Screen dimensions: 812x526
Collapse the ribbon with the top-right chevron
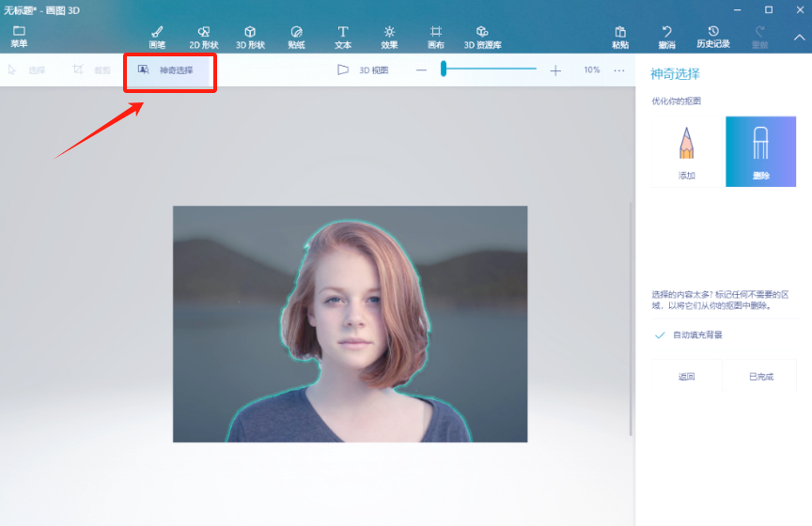799,38
